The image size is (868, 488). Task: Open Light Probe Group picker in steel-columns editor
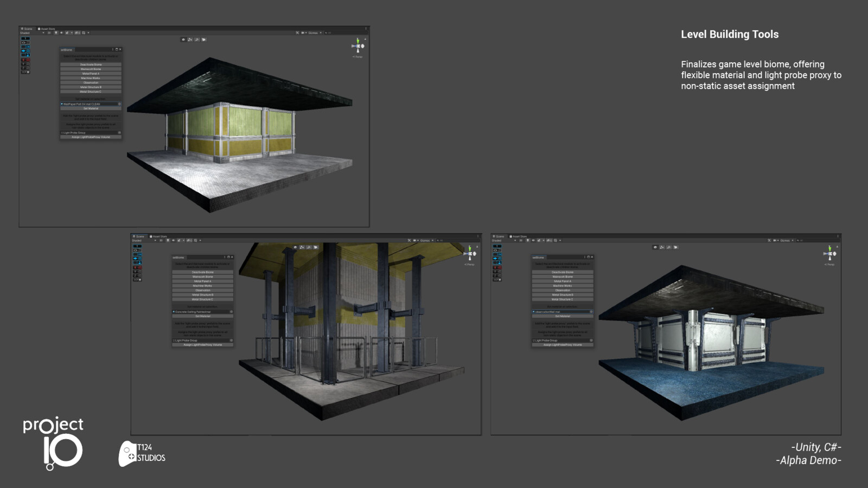pos(232,341)
